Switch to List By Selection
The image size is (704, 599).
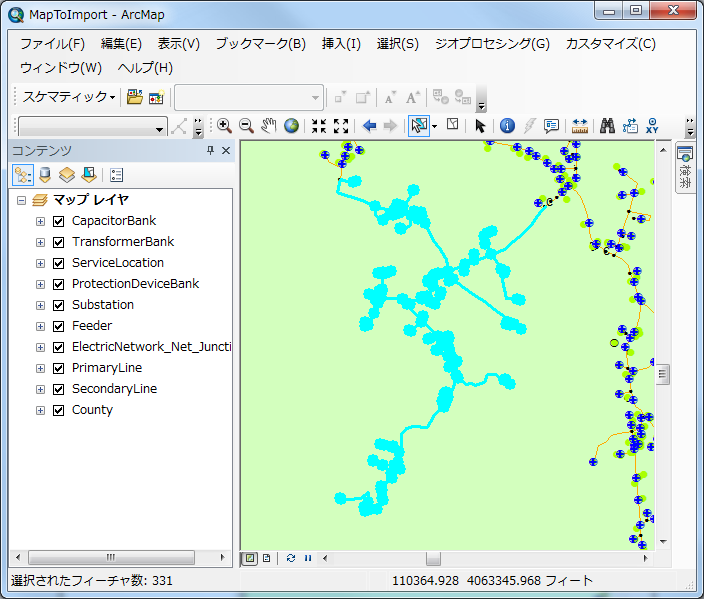point(89,175)
